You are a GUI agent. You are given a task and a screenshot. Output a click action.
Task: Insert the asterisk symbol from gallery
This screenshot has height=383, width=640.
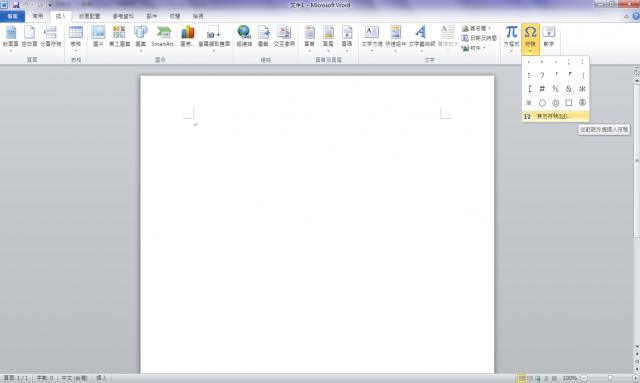tap(582, 89)
